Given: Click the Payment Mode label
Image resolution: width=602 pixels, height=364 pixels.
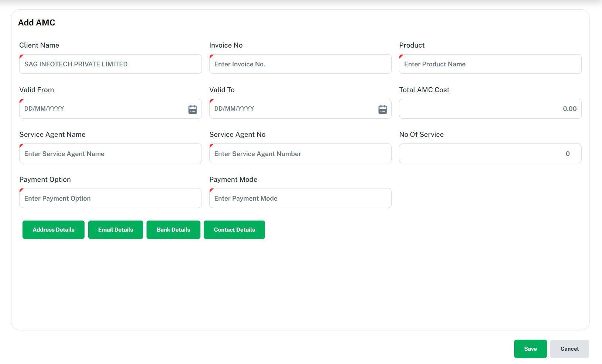Looking at the screenshot, I should [x=233, y=180].
